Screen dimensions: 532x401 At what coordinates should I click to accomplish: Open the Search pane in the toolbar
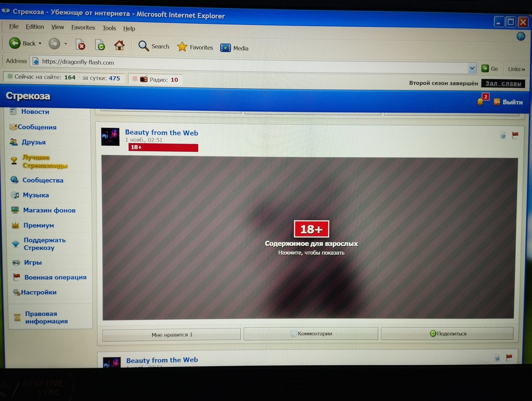[153, 46]
